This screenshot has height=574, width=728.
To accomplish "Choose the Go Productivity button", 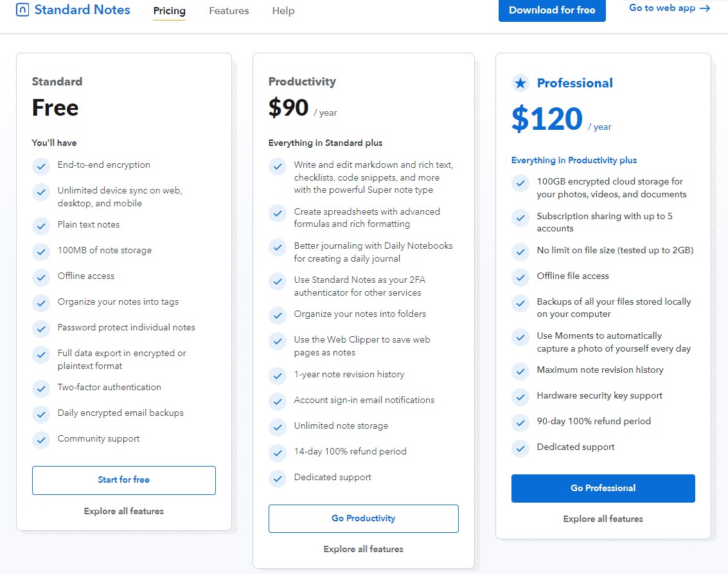I will coord(364,519).
